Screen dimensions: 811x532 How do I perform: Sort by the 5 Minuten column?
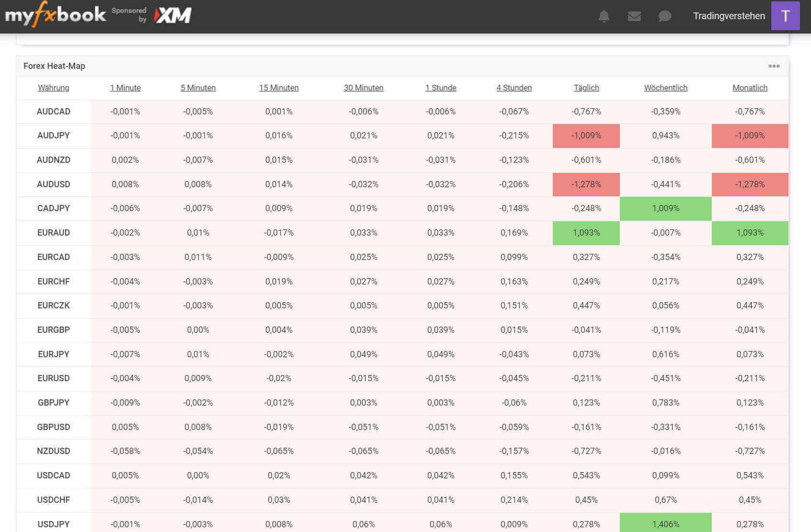[x=198, y=88]
